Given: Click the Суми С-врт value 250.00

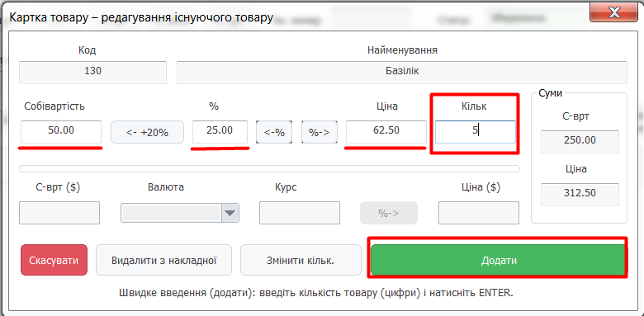Looking at the screenshot, I should tap(580, 142).
